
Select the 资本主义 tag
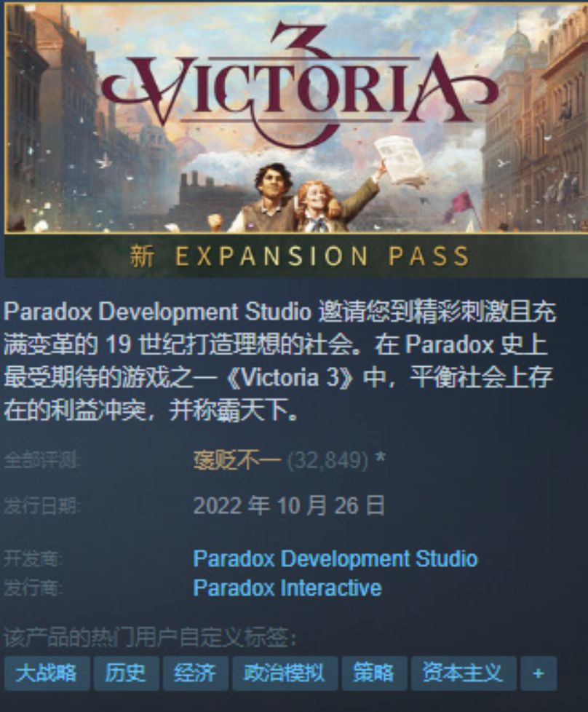click(464, 673)
